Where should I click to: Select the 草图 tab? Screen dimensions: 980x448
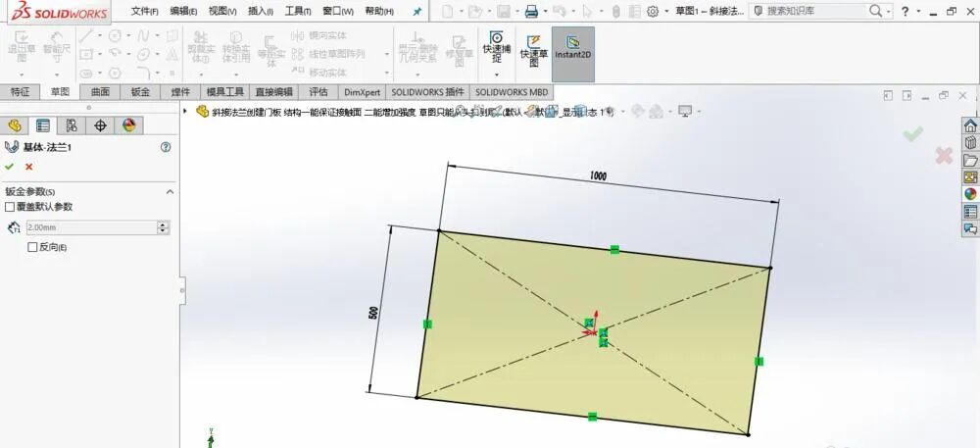coord(60,92)
